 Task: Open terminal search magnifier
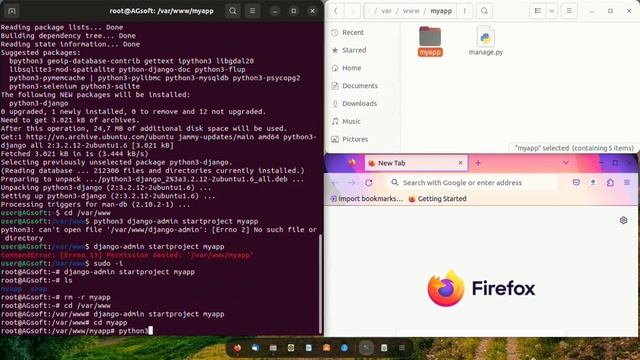(233, 11)
